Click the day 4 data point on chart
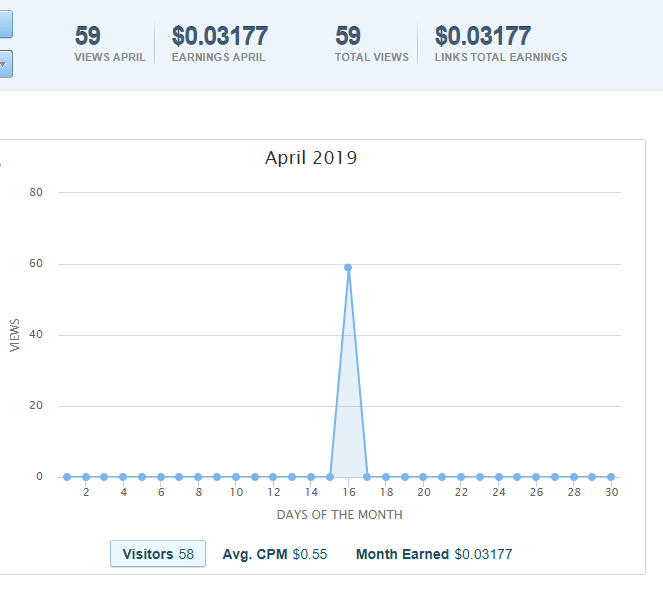The width and height of the screenshot is (663, 603). (x=123, y=477)
